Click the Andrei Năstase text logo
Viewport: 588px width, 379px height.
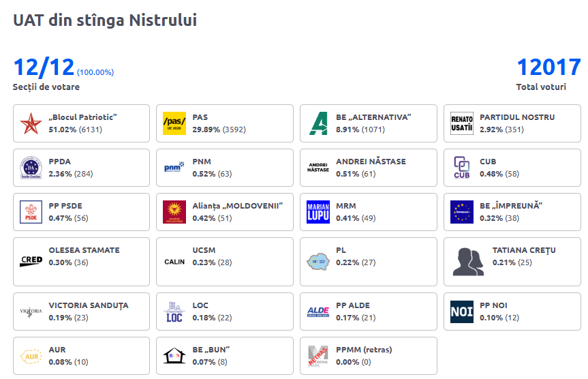pyautogui.click(x=318, y=168)
